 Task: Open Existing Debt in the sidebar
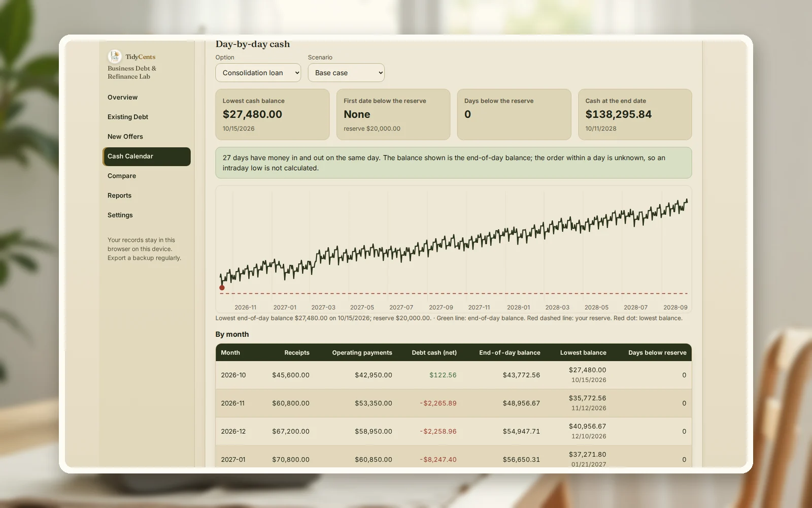tap(147, 117)
